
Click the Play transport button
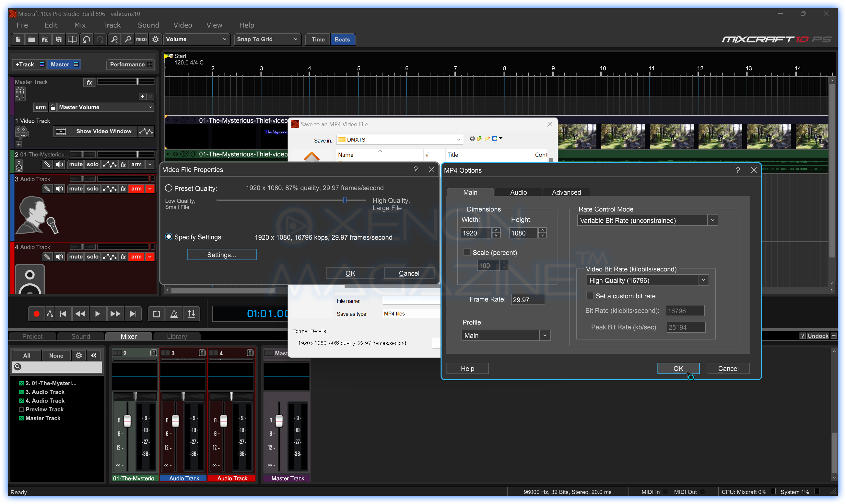98,314
